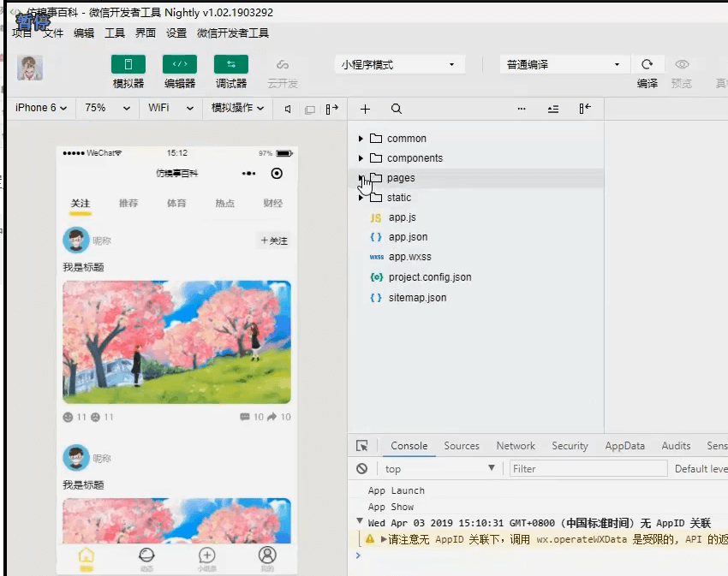Click the +关注 follow button
The width and height of the screenshot is (728, 576).
coord(274,240)
